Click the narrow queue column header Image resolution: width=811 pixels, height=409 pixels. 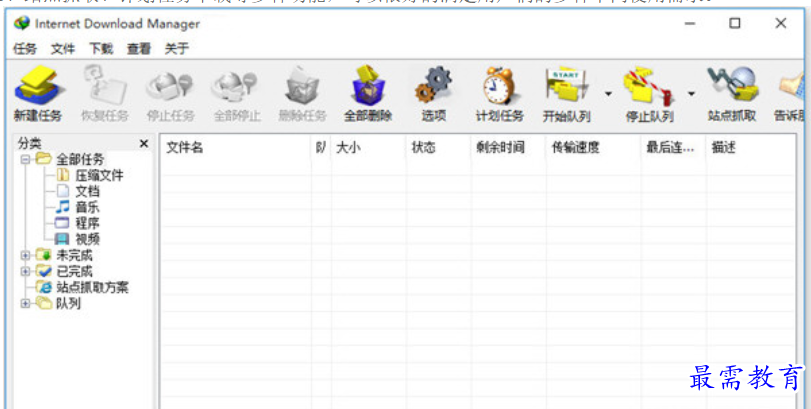pyautogui.click(x=321, y=148)
